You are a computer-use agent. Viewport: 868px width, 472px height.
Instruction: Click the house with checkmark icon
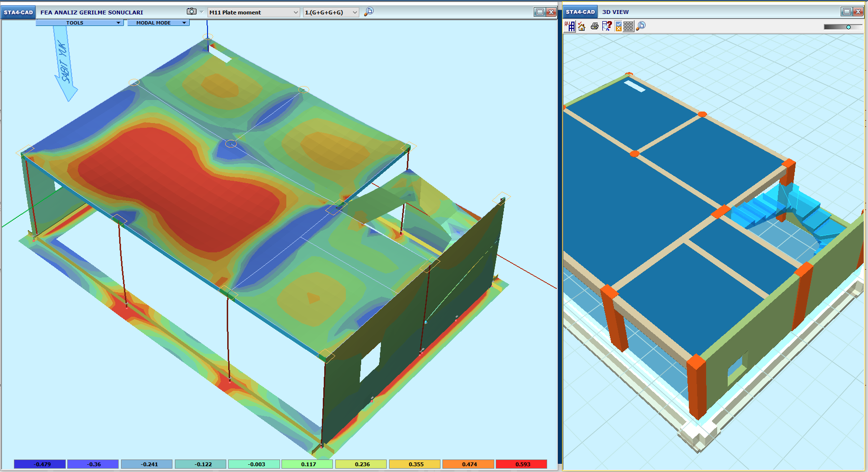582,26
